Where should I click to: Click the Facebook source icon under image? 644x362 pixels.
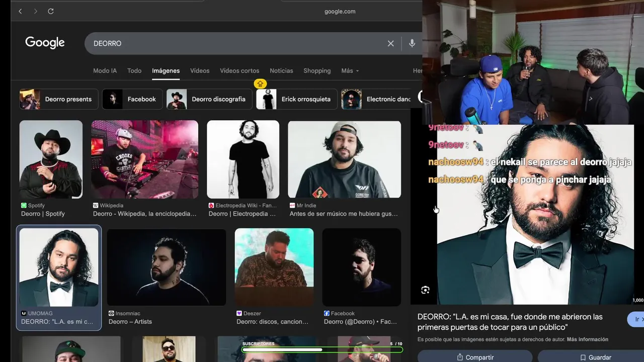pos(327,313)
